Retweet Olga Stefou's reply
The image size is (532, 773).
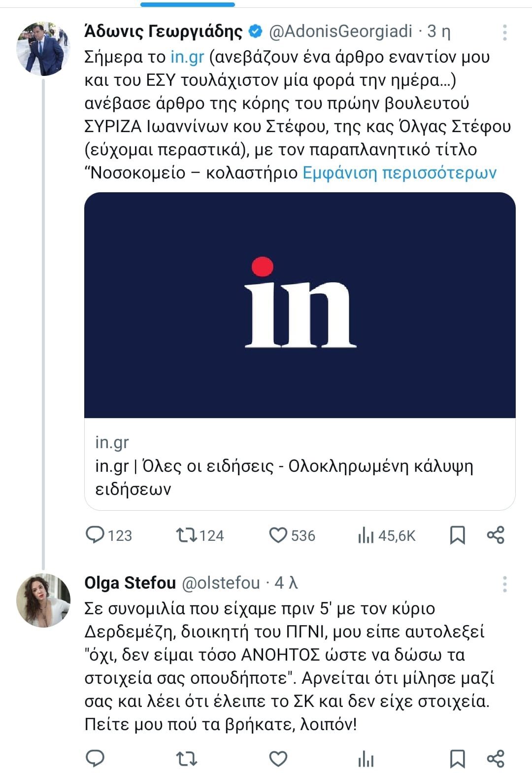(x=187, y=759)
